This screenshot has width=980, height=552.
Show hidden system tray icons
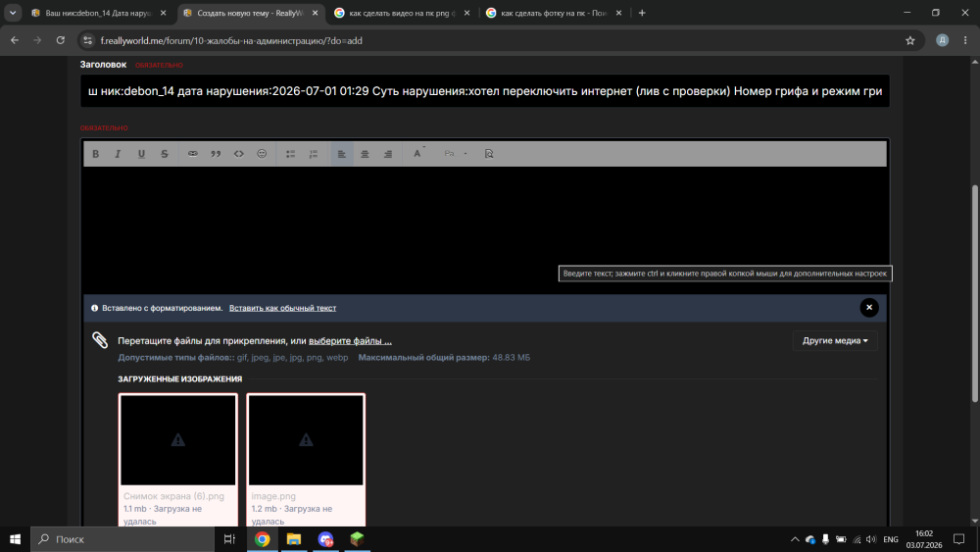(x=795, y=539)
